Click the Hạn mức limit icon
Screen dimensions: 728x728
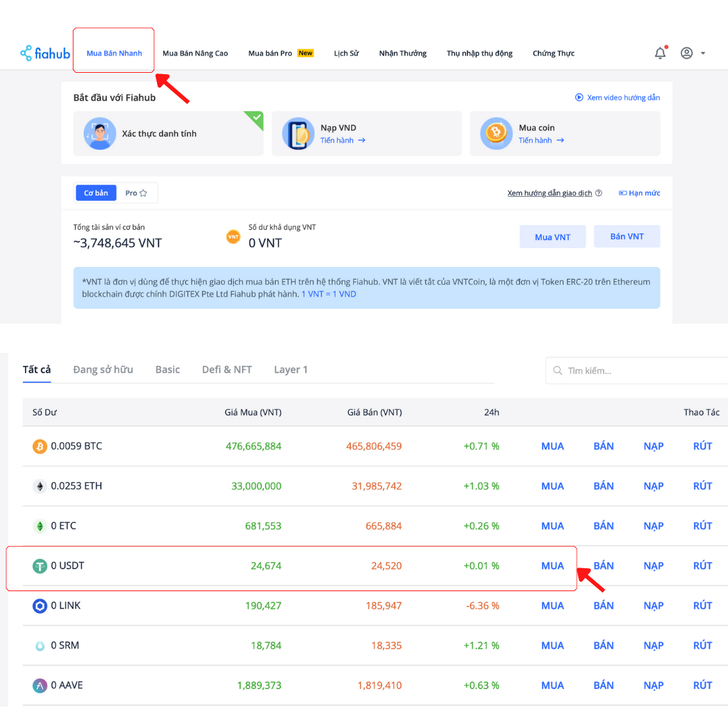[x=623, y=193]
